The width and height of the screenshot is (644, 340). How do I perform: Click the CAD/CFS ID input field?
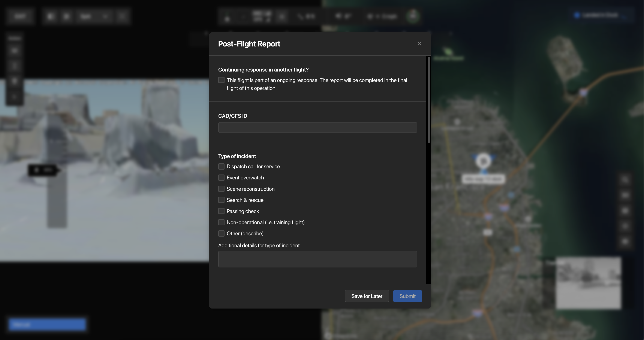click(x=318, y=127)
